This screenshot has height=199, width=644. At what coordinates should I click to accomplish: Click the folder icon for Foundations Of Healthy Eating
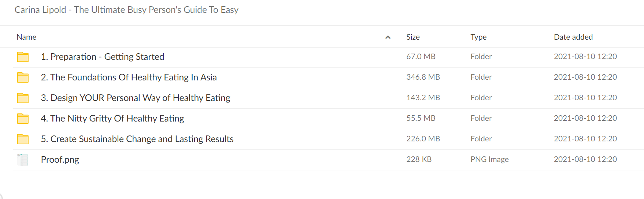(23, 77)
